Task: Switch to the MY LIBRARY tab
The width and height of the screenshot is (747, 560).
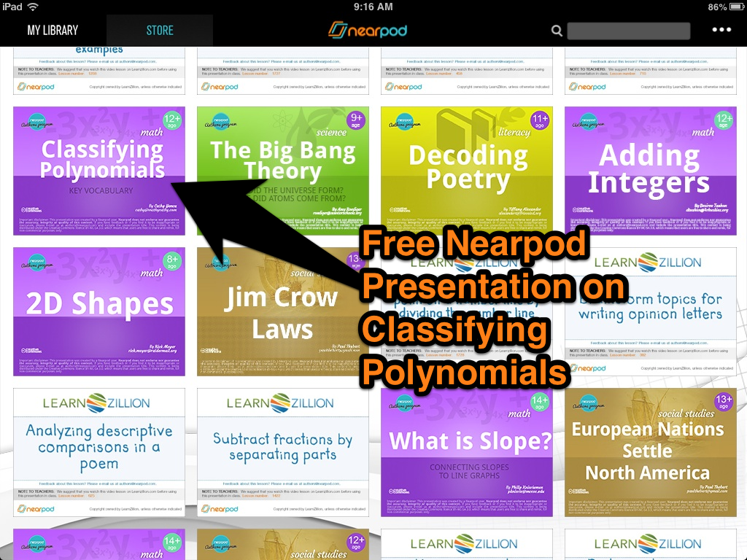Action: pos(53,31)
